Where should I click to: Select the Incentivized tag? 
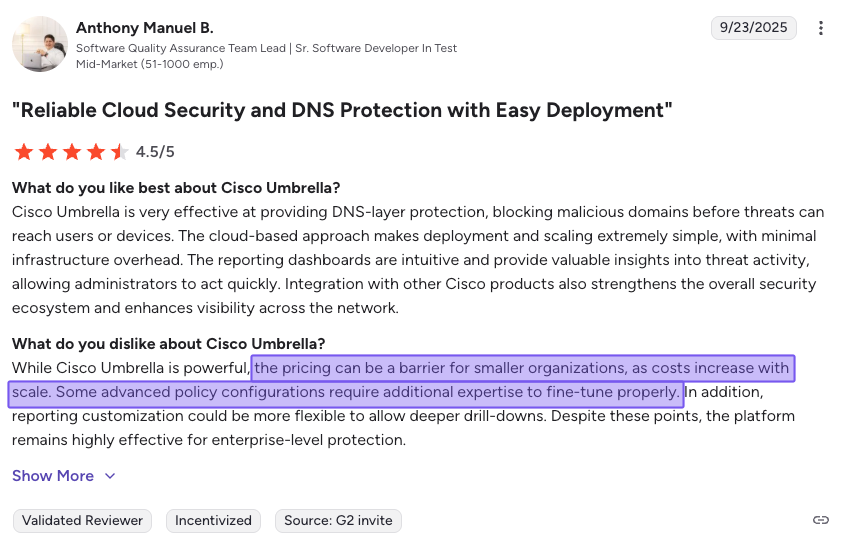click(x=213, y=520)
